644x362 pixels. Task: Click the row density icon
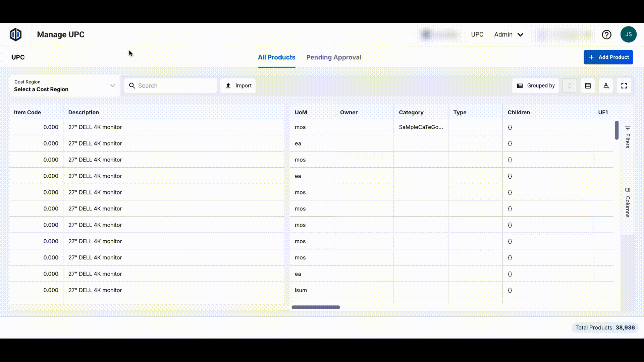588,86
